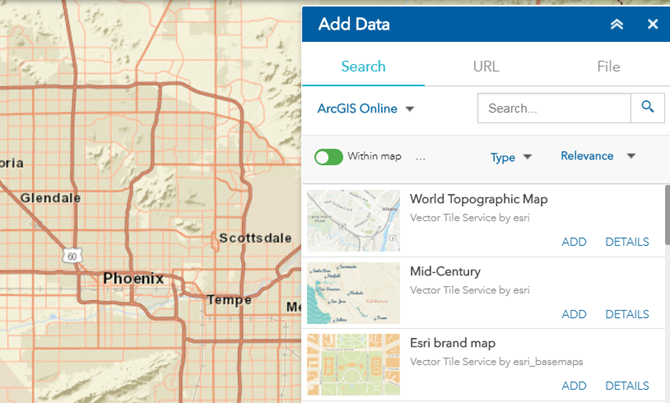Click the World Topographic Map thumbnail
Viewport: 670px width, 403px height.
pos(354,220)
